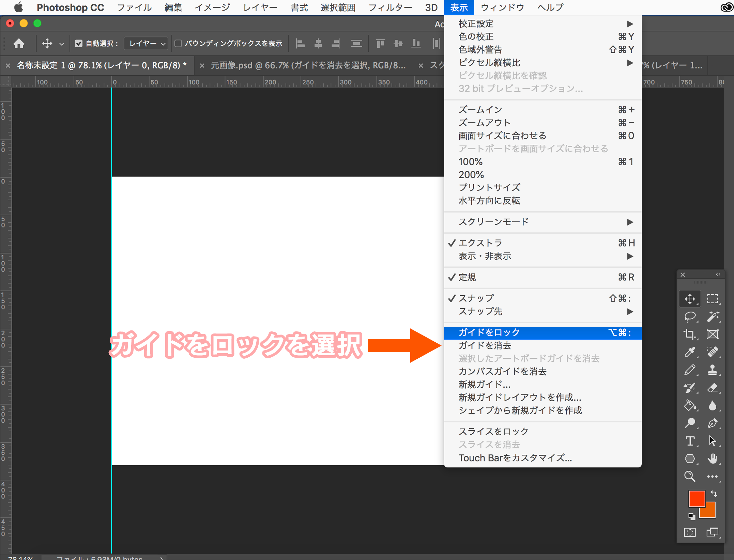Select the Pencil tool
734x560 pixels.
(690, 370)
